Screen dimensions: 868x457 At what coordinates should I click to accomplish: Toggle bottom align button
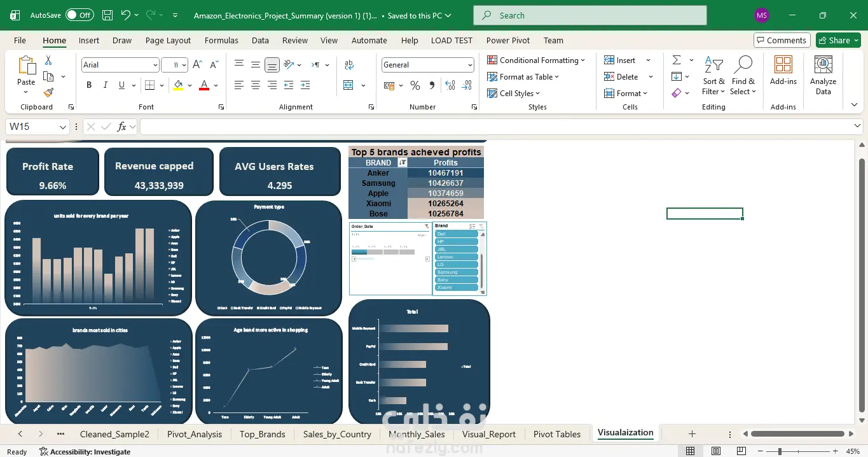click(x=272, y=65)
